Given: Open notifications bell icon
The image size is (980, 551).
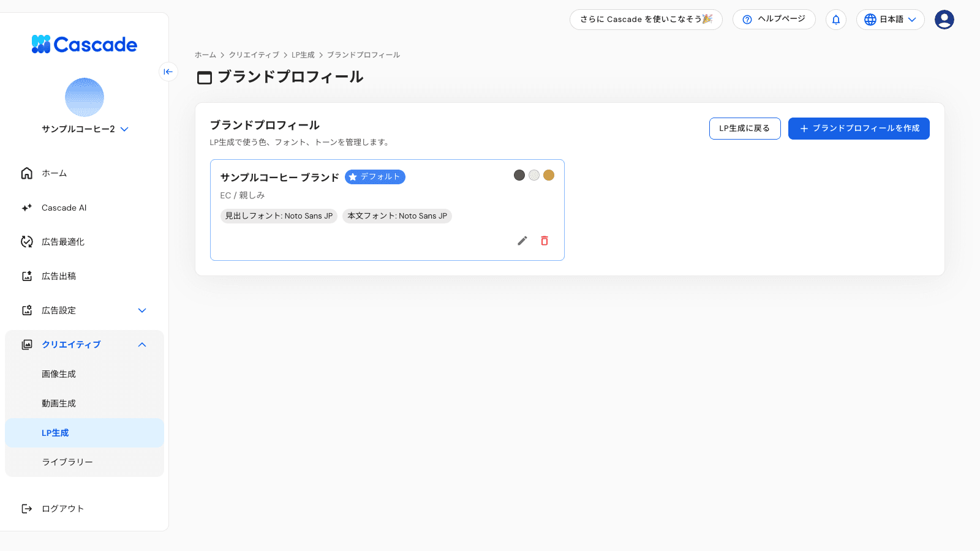Looking at the screenshot, I should coord(836,20).
